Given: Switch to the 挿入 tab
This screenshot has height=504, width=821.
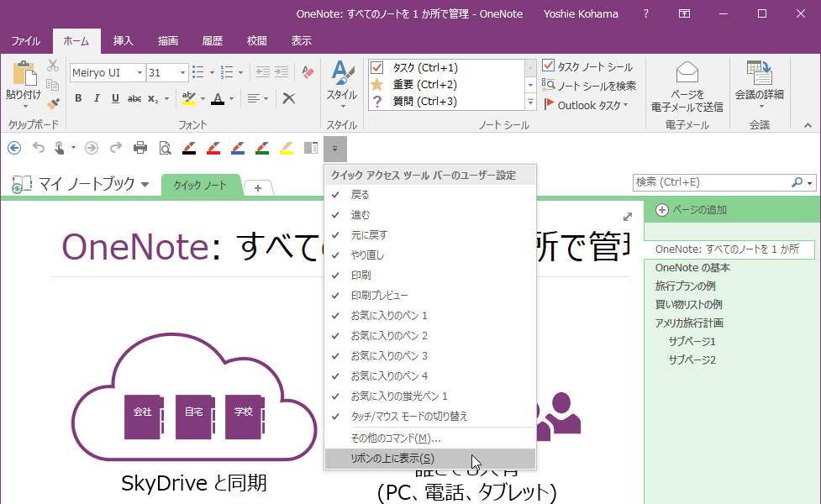Looking at the screenshot, I should click(x=123, y=41).
